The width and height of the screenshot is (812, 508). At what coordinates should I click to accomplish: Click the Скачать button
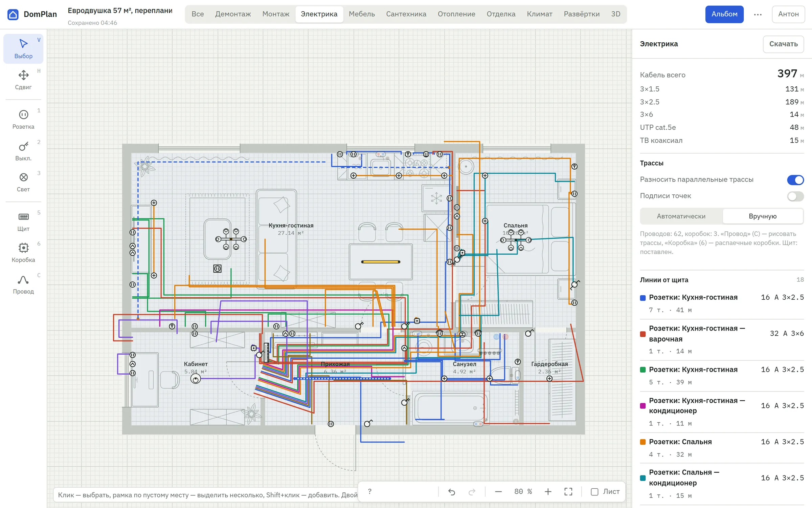pos(783,44)
